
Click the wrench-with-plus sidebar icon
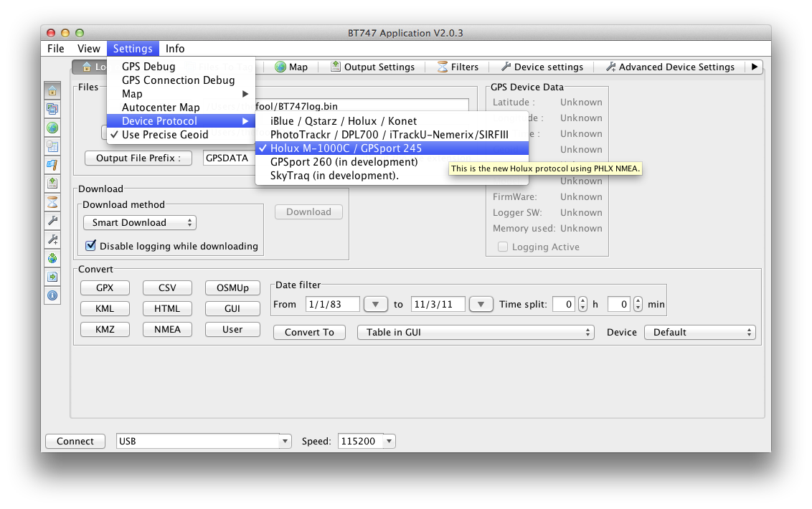(x=52, y=239)
